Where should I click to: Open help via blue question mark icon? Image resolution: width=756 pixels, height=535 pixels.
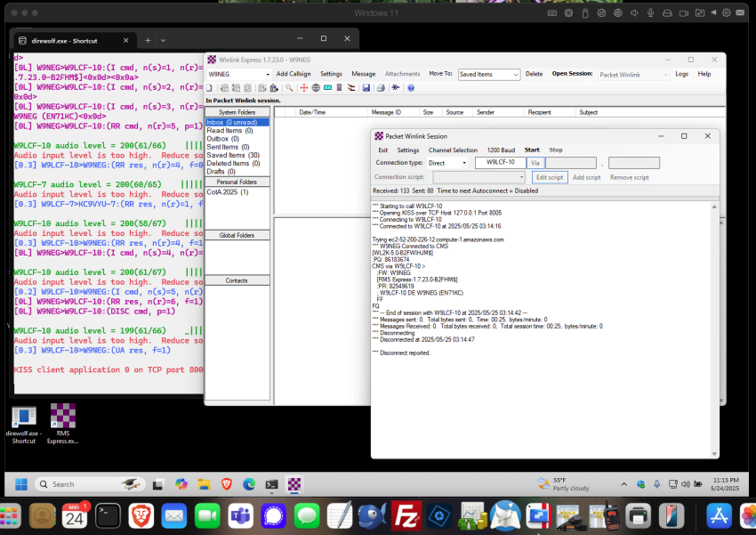tap(411, 88)
